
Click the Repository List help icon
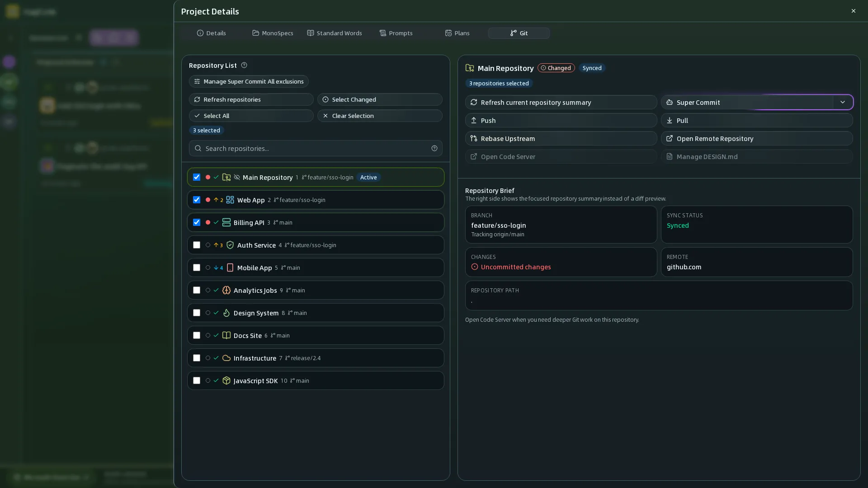(244, 66)
